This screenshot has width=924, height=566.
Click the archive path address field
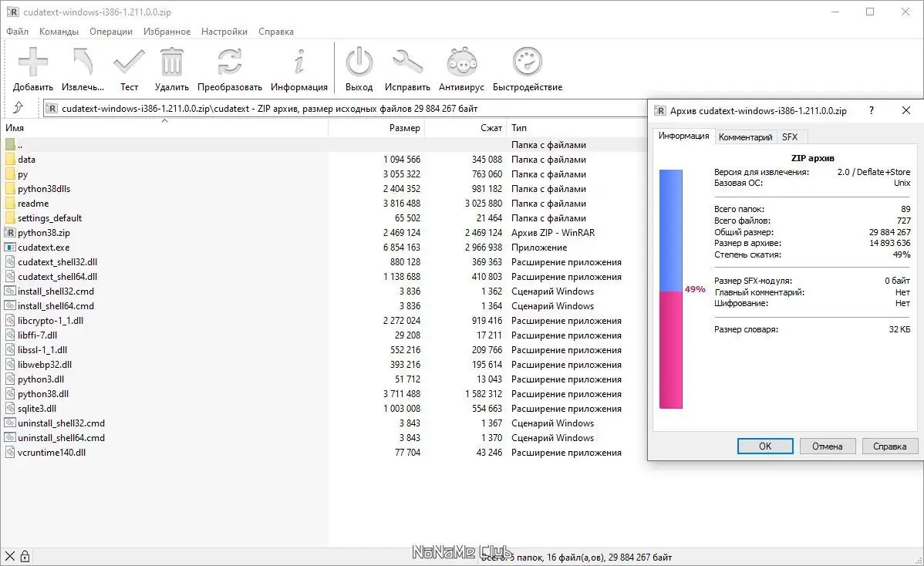345,109
